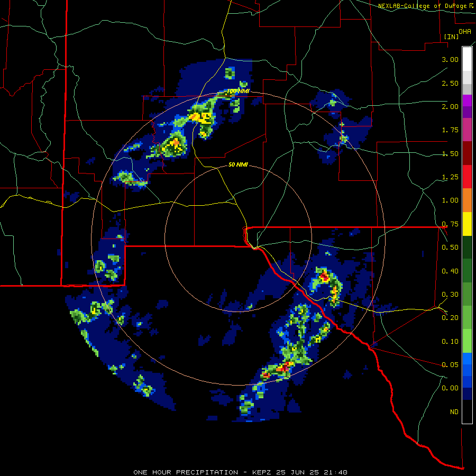The width and height of the screenshot is (476, 476).
Task: Click the 50 NMI range ring label
Action: click(238, 165)
